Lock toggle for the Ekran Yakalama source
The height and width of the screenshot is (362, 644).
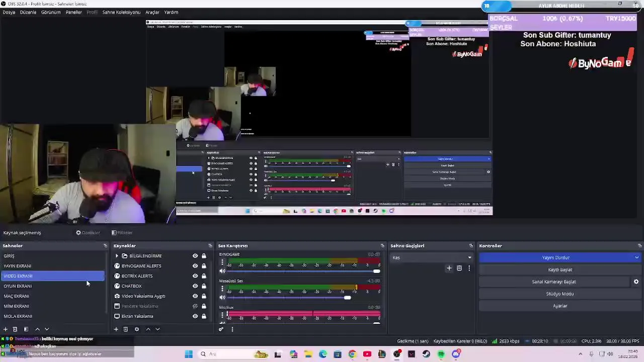point(204,316)
